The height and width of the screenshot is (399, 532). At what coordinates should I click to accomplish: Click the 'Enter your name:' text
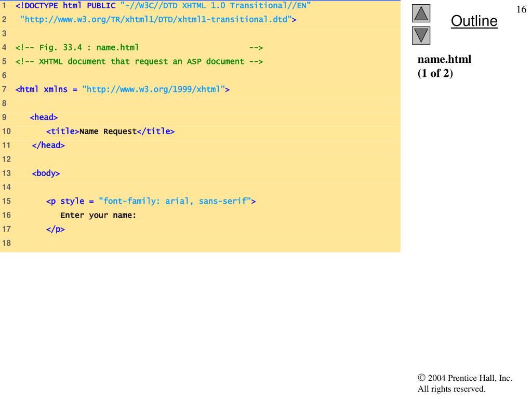(98, 216)
